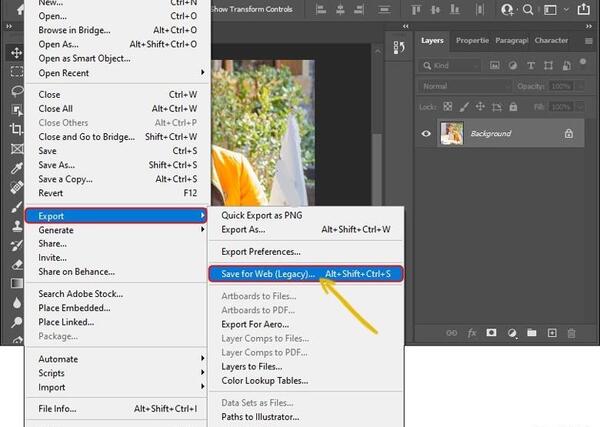Select the Crop tool
The width and height of the screenshot is (600, 427).
[16, 129]
